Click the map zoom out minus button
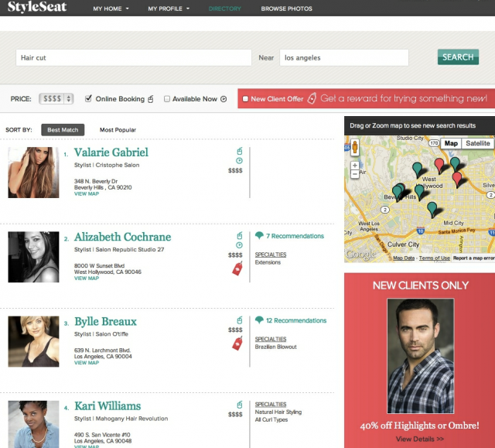The height and width of the screenshot is (448, 495). point(355,174)
